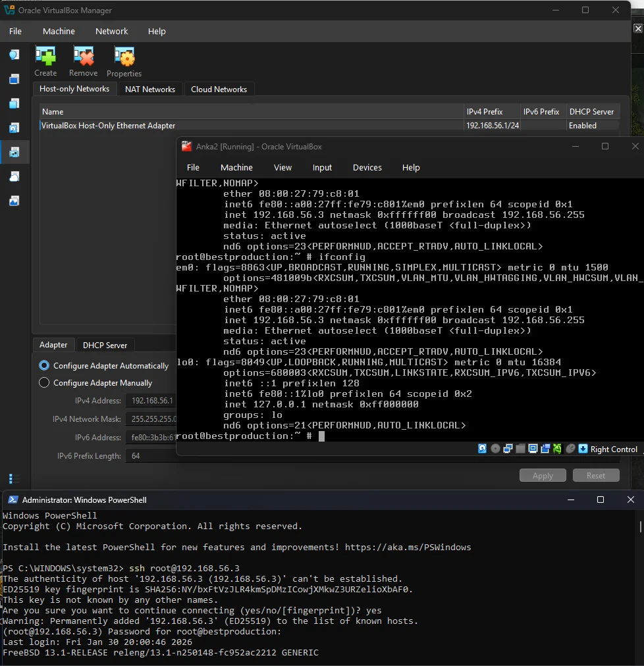Open the Cloud Networks tab
This screenshot has height=666, width=644.
219,90
